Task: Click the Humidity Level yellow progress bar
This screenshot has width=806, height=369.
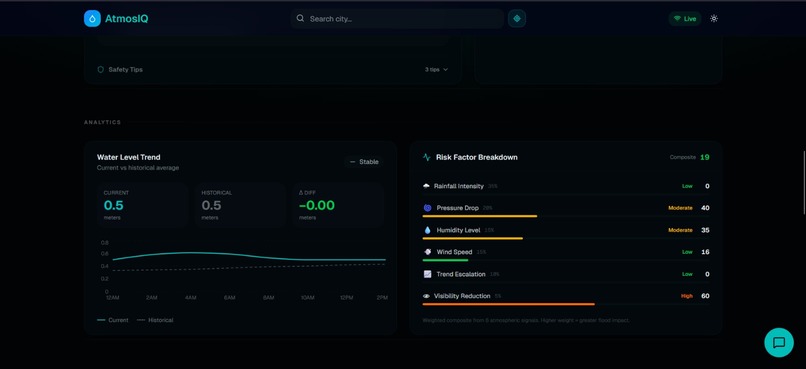Action: tap(472, 238)
